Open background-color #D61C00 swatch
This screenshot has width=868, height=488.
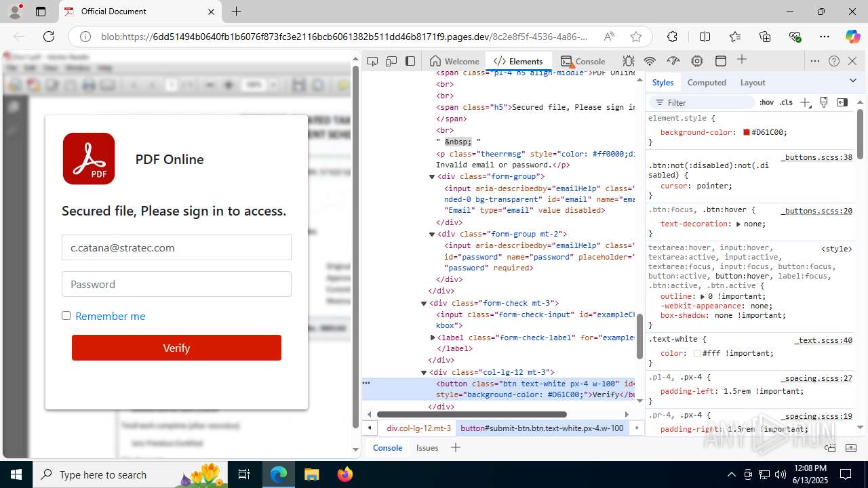pyautogui.click(x=747, y=132)
